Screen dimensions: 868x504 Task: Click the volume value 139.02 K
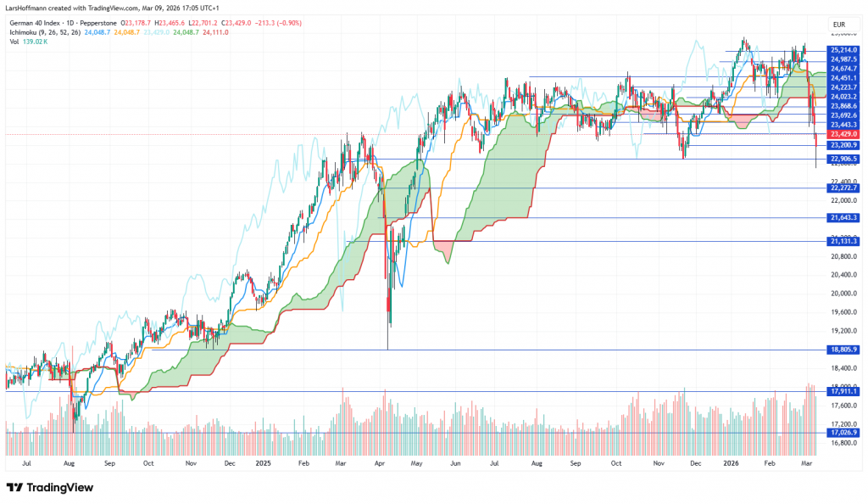pyautogui.click(x=35, y=41)
